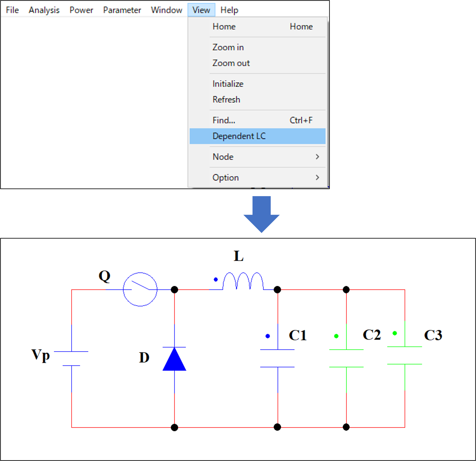The image size is (476, 461).
Task: Click the top node above capacitor C2
Action: [x=346, y=290]
